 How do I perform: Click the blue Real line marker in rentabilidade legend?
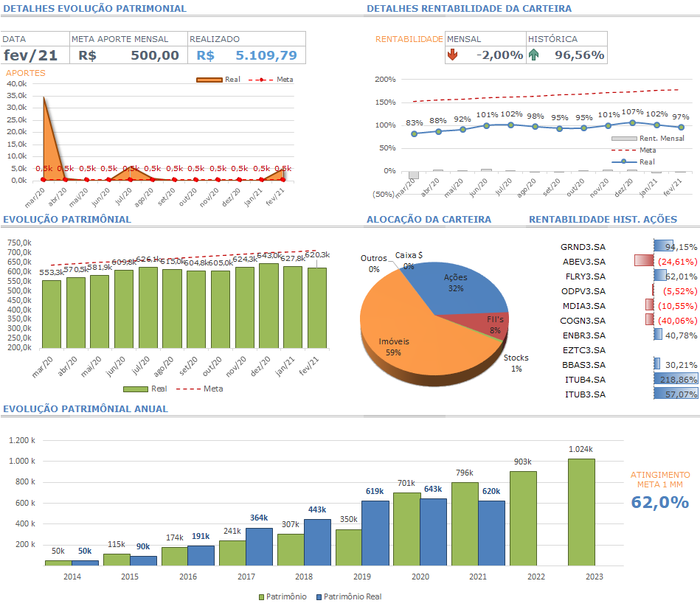pyautogui.click(x=624, y=161)
